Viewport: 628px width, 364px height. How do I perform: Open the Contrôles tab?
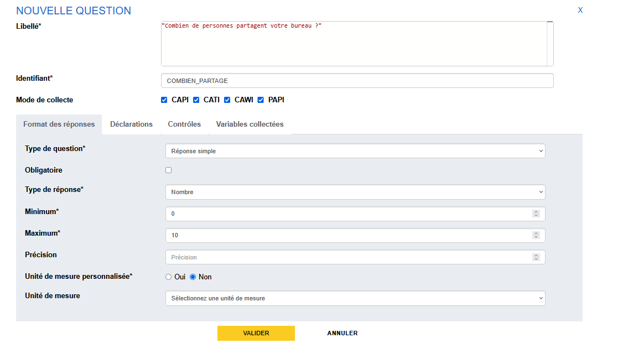pyautogui.click(x=184, y=124)
